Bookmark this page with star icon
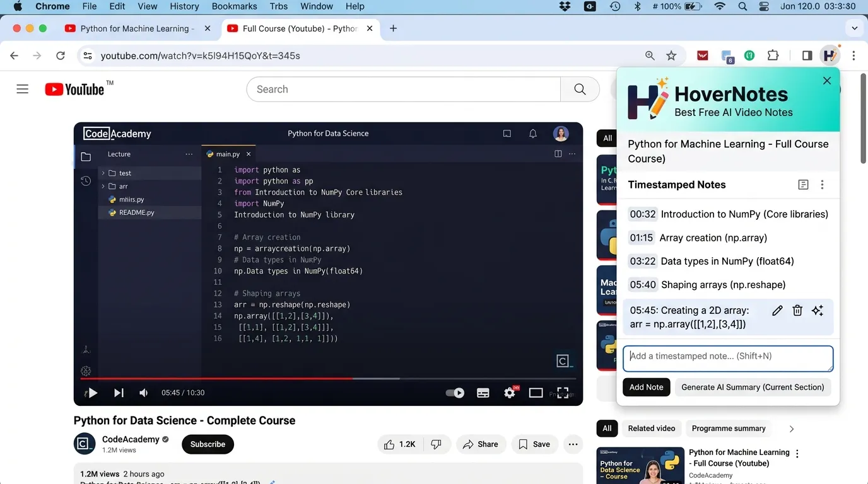Screen dimensions: 868x484 point(671,55)
